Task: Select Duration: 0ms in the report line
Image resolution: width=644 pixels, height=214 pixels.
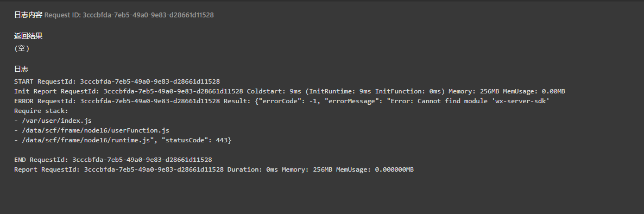Action: [x=252, y=169]
